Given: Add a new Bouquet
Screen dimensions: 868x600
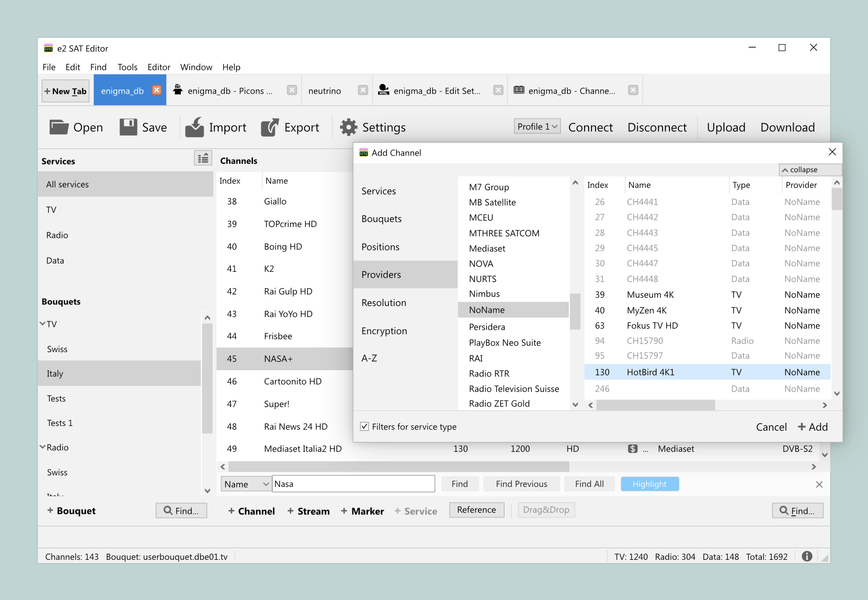Looking at the screenshot, I should 71,510.
